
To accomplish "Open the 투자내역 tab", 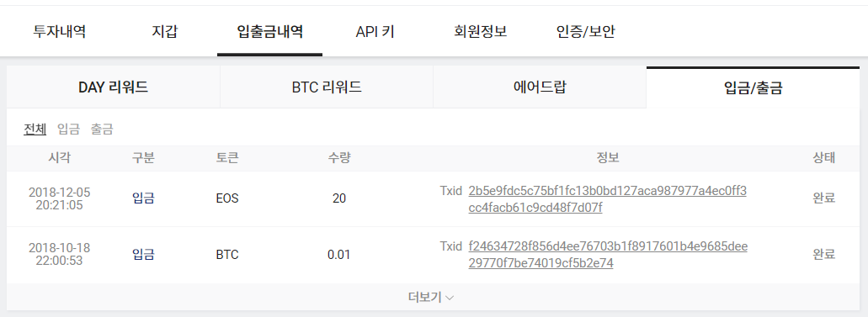I will tap(59, 32).
